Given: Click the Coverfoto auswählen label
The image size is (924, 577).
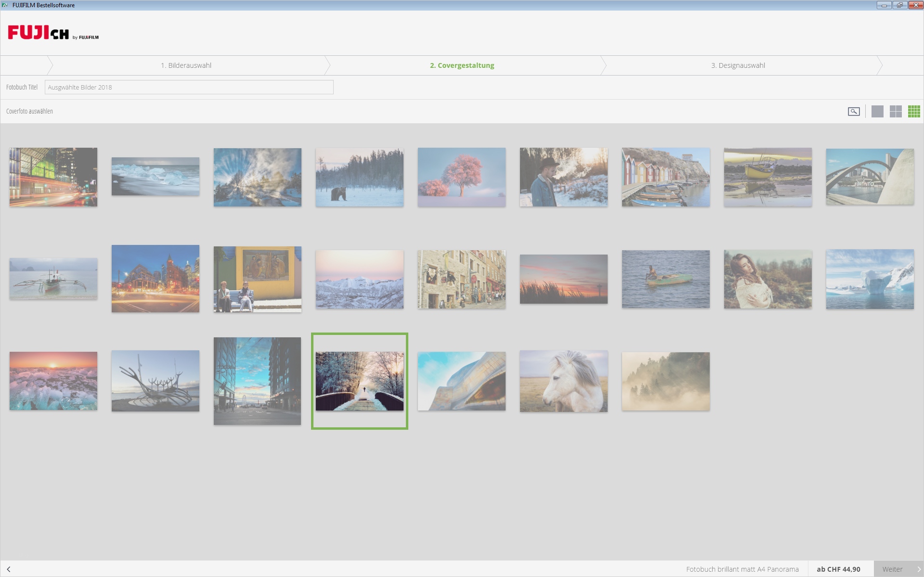Looking at the screenshot, I should [29, 111].
